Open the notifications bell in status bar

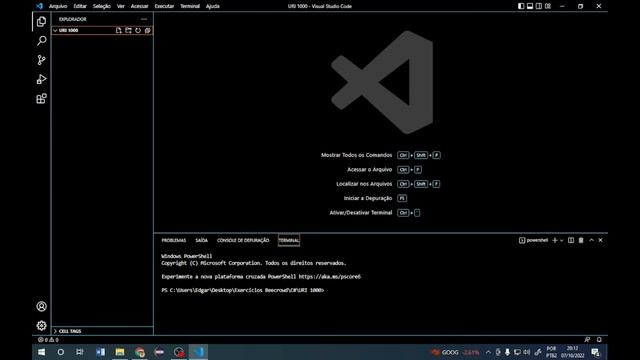coord(599,340)
